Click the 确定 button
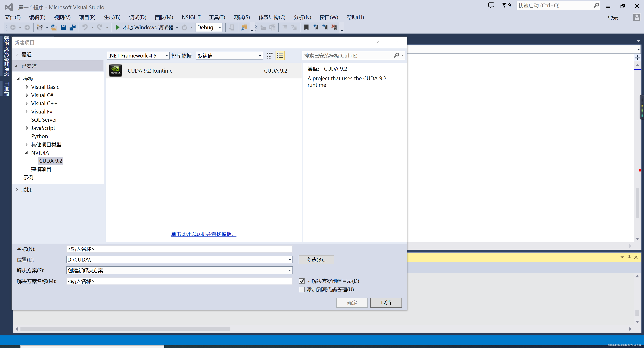The width and height of the screenshot is (644, 348). click(352, 303)
